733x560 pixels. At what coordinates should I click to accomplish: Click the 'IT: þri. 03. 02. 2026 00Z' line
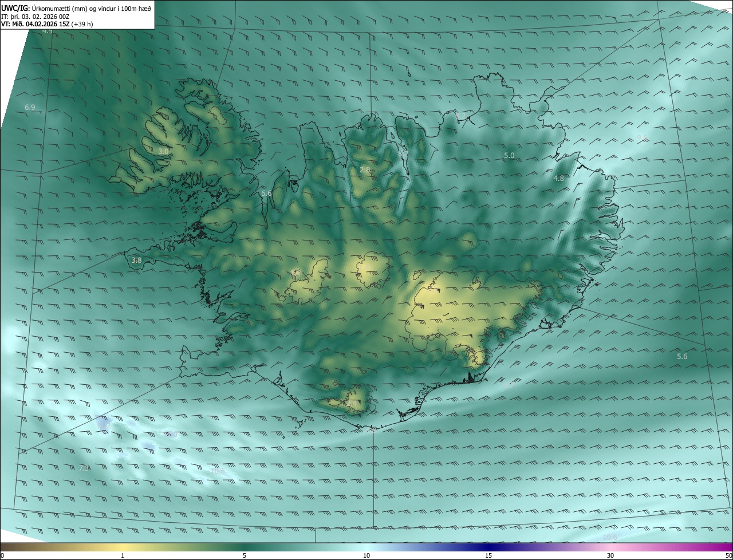pyautogui.click(x=36, y=17)
